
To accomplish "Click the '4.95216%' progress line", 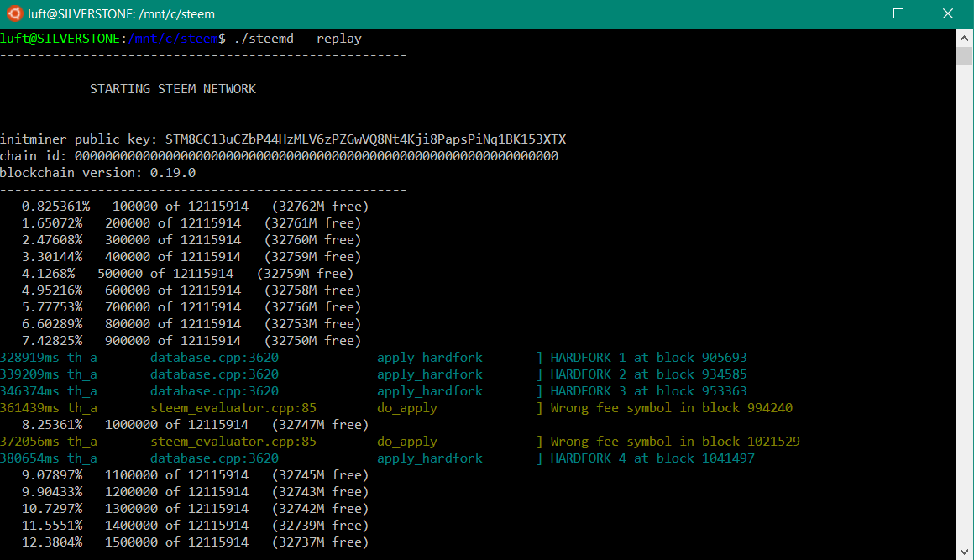I will (191, 290).
